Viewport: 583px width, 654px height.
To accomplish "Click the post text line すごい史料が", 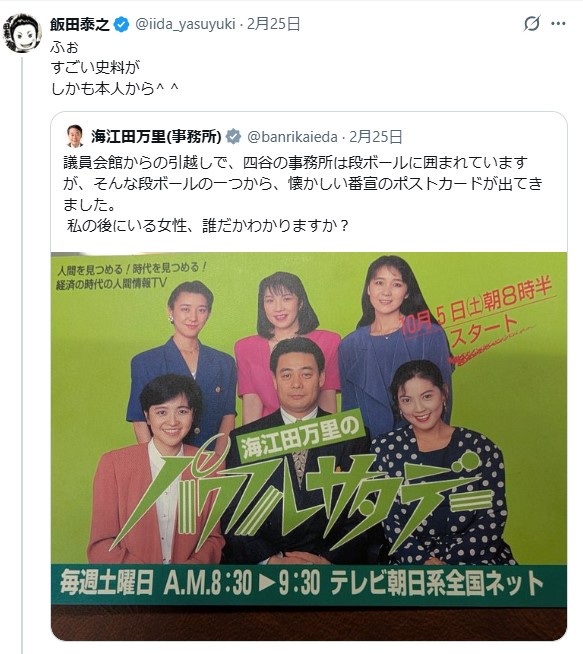I will pyautogui.click(x=95, y=67).
